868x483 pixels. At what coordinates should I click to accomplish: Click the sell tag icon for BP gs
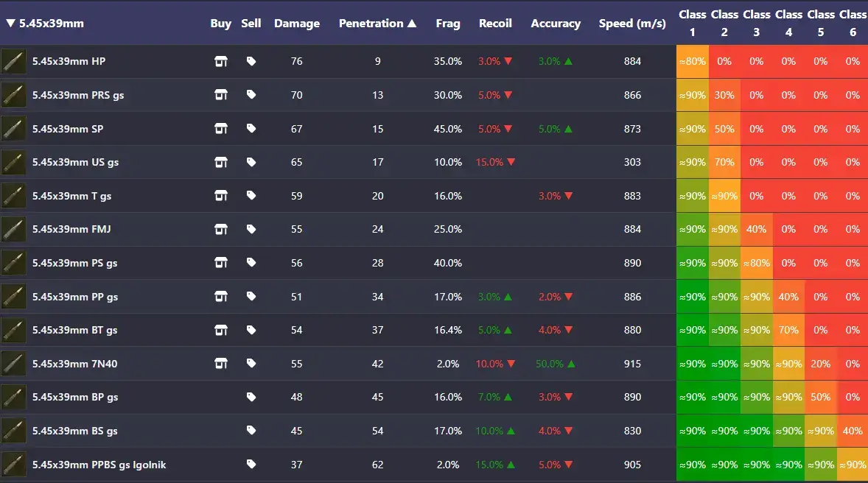click(251, 397)
